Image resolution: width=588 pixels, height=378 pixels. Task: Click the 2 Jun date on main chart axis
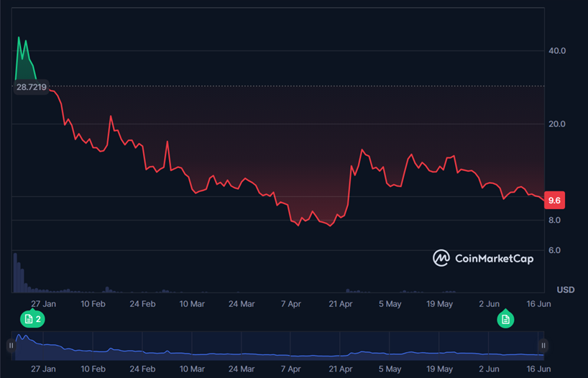489,304
